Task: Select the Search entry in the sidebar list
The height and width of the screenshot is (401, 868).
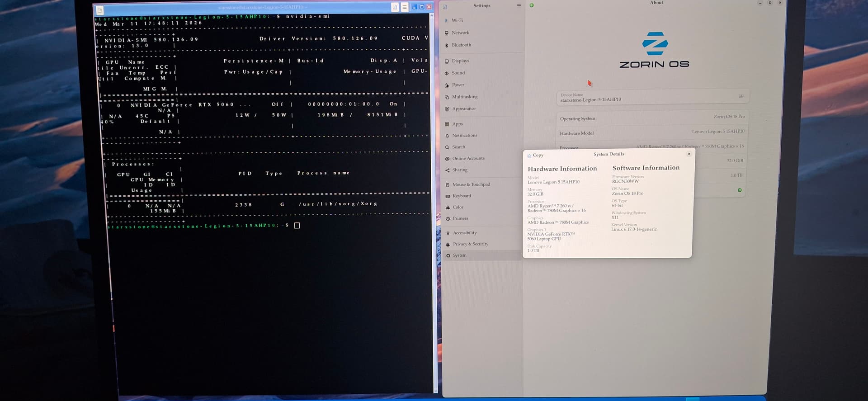Action: coord(481,147)
